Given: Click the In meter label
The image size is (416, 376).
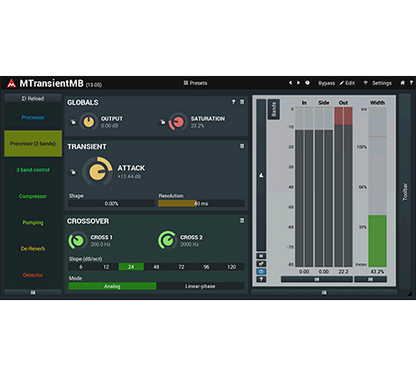Looking at the screenshot, I should 304,103.
